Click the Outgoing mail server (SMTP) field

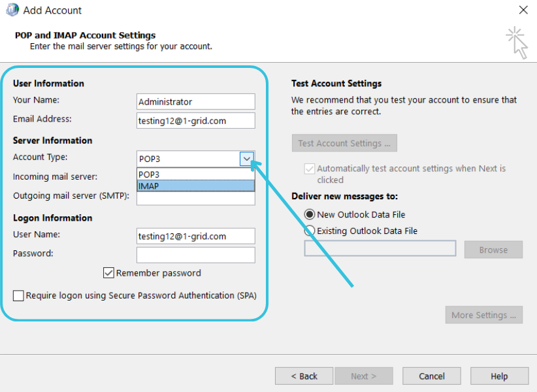[x=195, y=199]
